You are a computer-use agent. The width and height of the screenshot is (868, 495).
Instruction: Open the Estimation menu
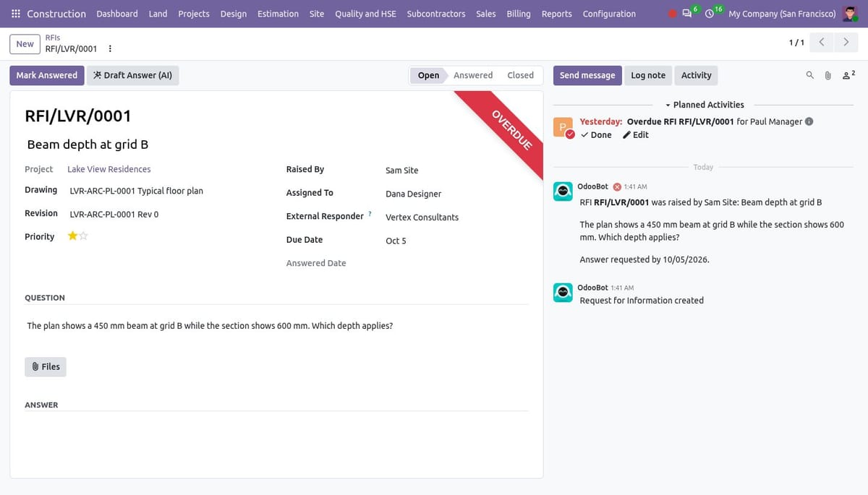click(278, 14)
